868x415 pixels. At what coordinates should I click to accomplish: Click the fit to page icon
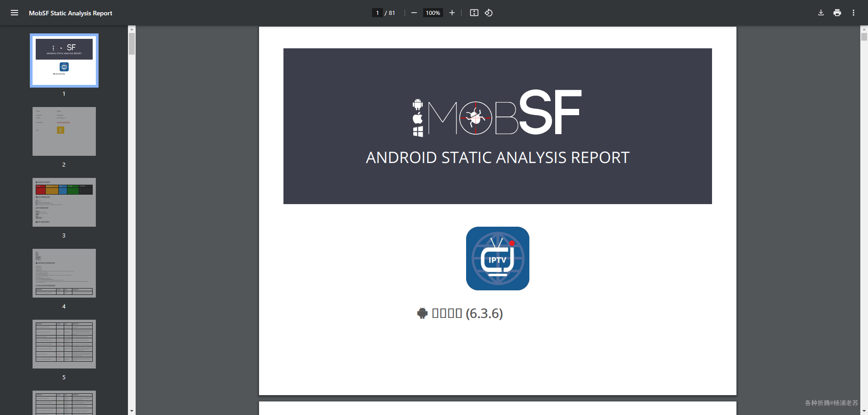(474, 13)
